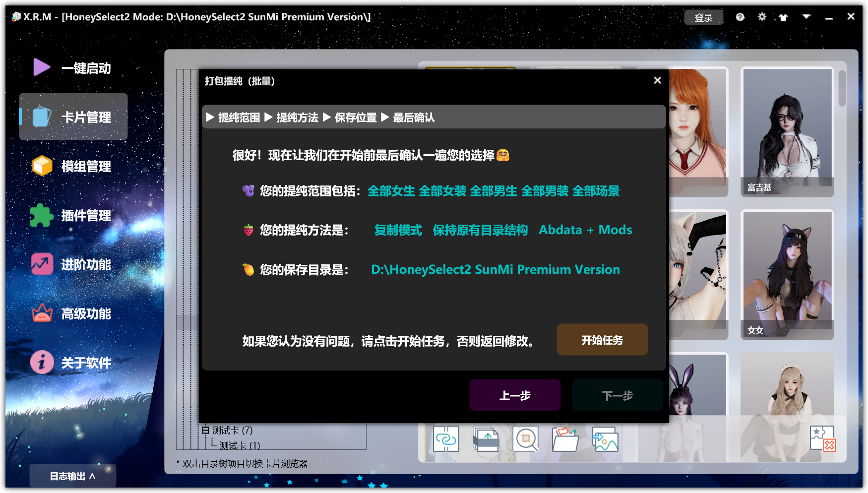Click the puzzle piece delete icon
Screen dimensions: 868x493
[x=823, y=439]
